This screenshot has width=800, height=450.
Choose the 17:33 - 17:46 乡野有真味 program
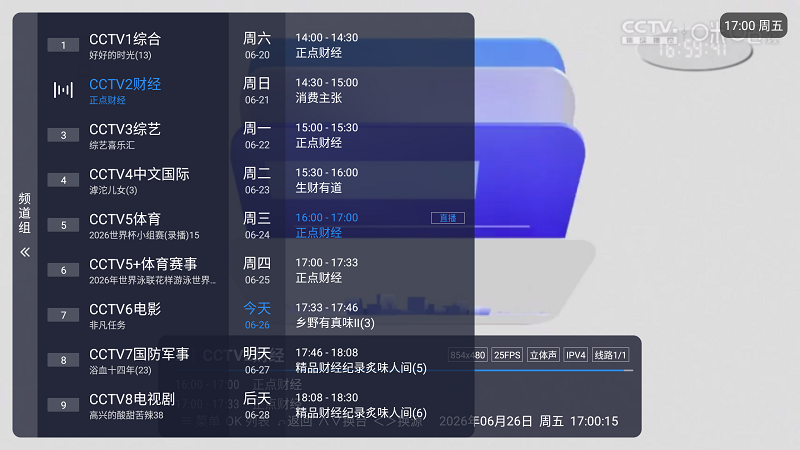pos(380,315)
